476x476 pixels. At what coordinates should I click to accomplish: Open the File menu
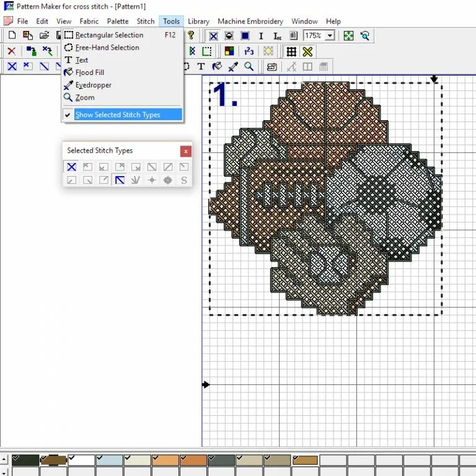coord(22,21)
